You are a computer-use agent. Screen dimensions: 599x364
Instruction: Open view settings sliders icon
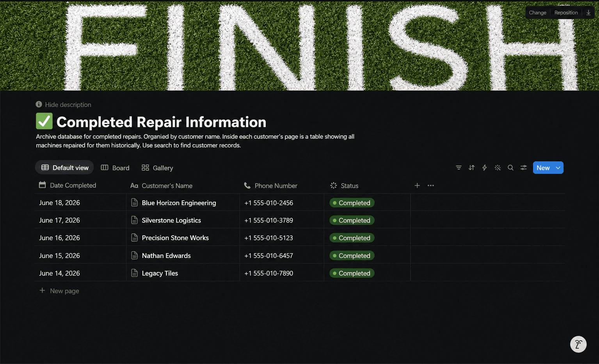(x=524, y=168)
